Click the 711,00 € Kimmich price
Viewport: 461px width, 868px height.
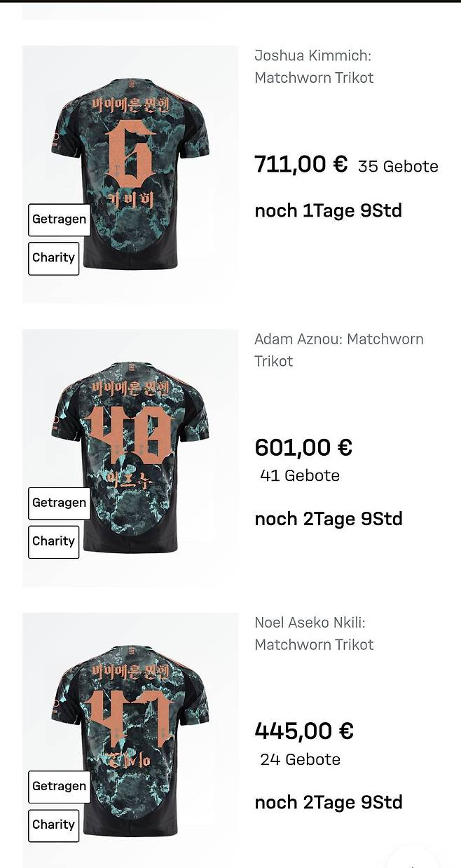point(301,164)
